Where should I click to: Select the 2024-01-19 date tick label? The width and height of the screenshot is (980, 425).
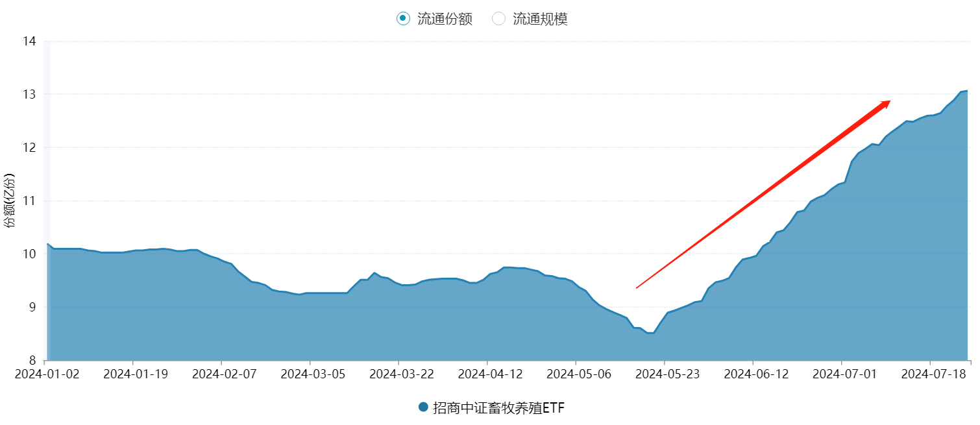pos(132,374)
